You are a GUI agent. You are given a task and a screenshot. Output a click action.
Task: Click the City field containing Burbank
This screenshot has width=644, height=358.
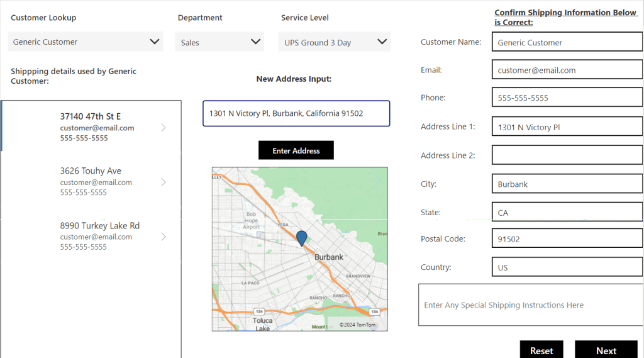coord(567,184)
